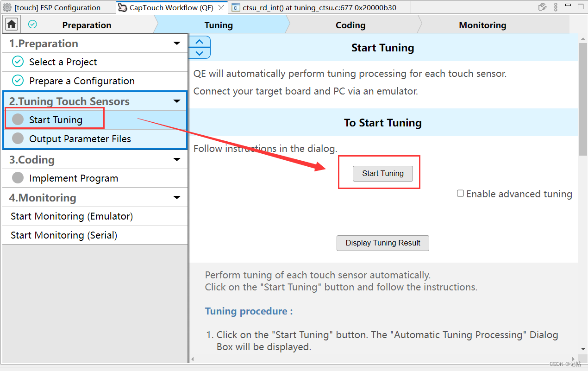Click the tuning_ctsu.c tab file icon
This screenshot has height=371, width=588.
coord(236,7)
